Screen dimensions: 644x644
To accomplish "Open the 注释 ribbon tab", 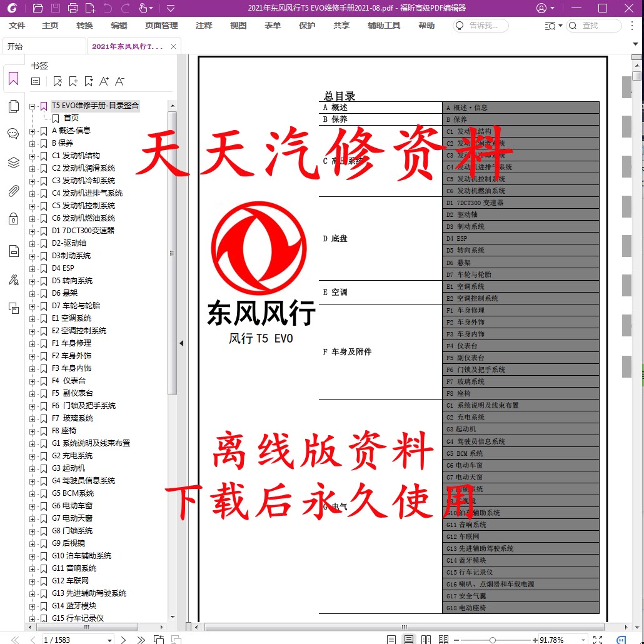I will tap(204, 26).
